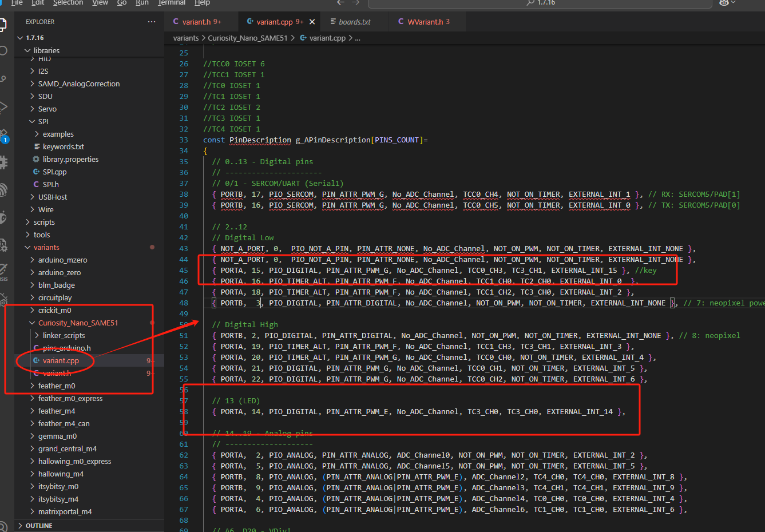
Task: Open the Run menu
Action: (142, 3)
